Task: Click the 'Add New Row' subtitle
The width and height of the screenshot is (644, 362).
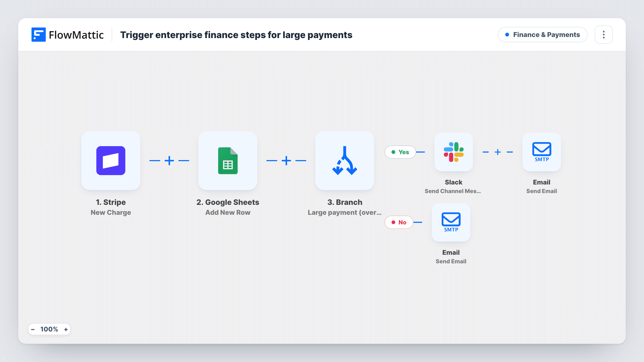Action: pos(228,212)
